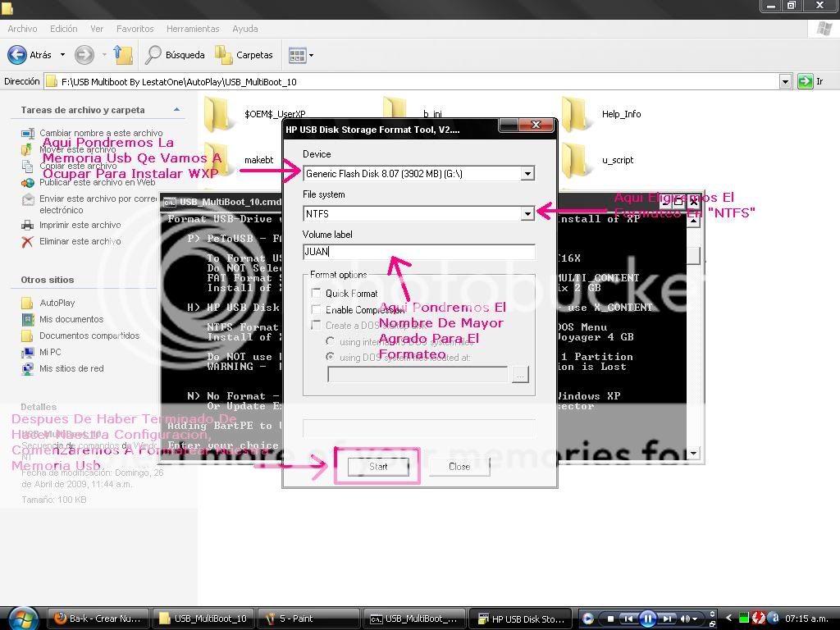Image resolution: width=840 pixels, height=630 pixels.
Task: Enable the Quick Format checkbox
Action: (316, 293)
